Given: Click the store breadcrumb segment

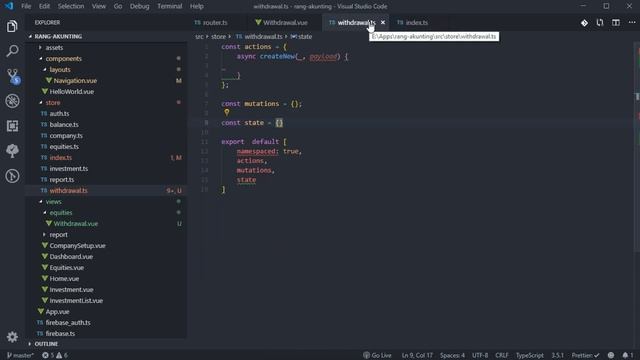Looking at the screenshot, I should point(218,37).
